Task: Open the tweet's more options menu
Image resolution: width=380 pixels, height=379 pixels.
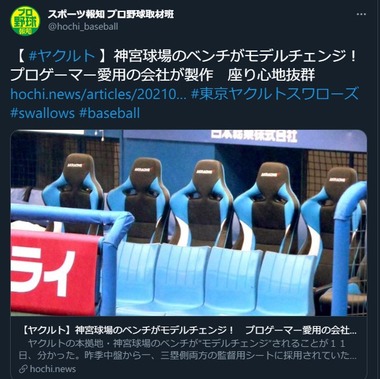Action: pos(361,14)
